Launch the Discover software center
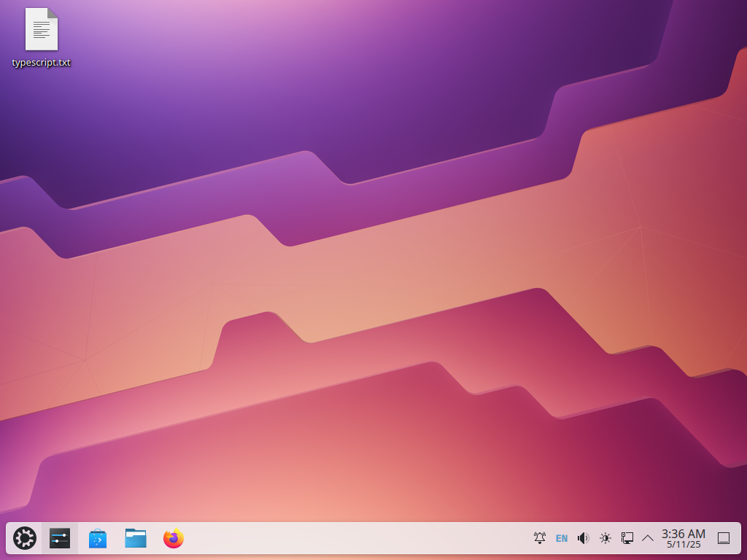The image size is (747, 560). click(98, 538)
